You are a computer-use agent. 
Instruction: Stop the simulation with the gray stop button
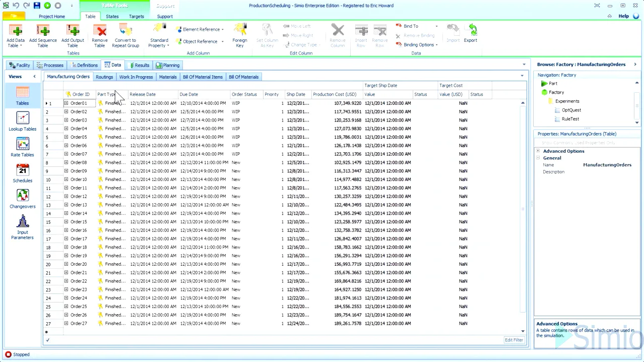tap(58, 6)
